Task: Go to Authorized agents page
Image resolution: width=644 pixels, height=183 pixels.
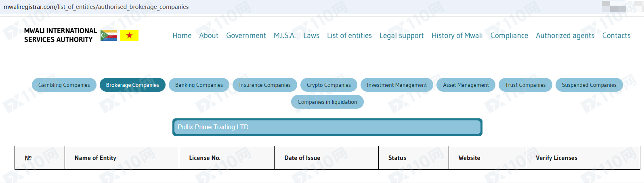Action: (x=565, y=36)
